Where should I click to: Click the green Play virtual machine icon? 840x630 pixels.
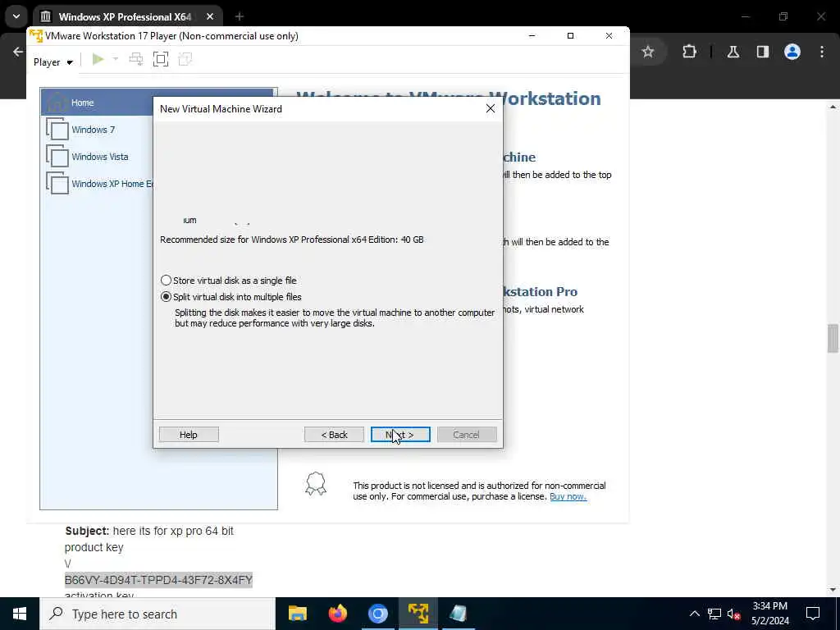tap(98, 59)
